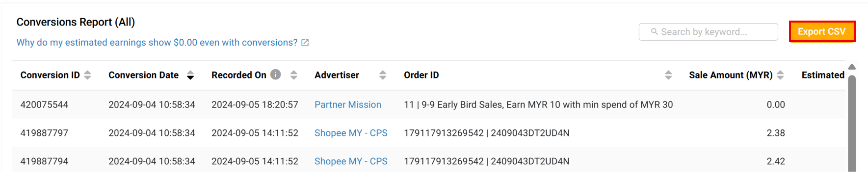This screenshot has height=179, width=868.
Task: Click the vertical scrollbar thumb
Action: tap(852, 123)
